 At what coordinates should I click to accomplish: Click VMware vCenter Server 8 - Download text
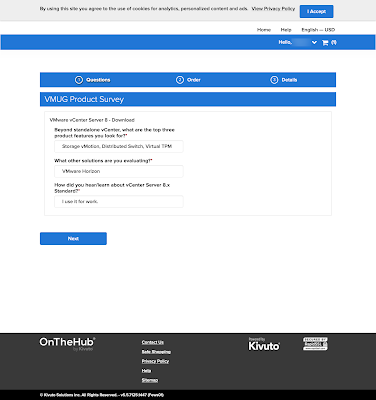[x=92, y=120]
